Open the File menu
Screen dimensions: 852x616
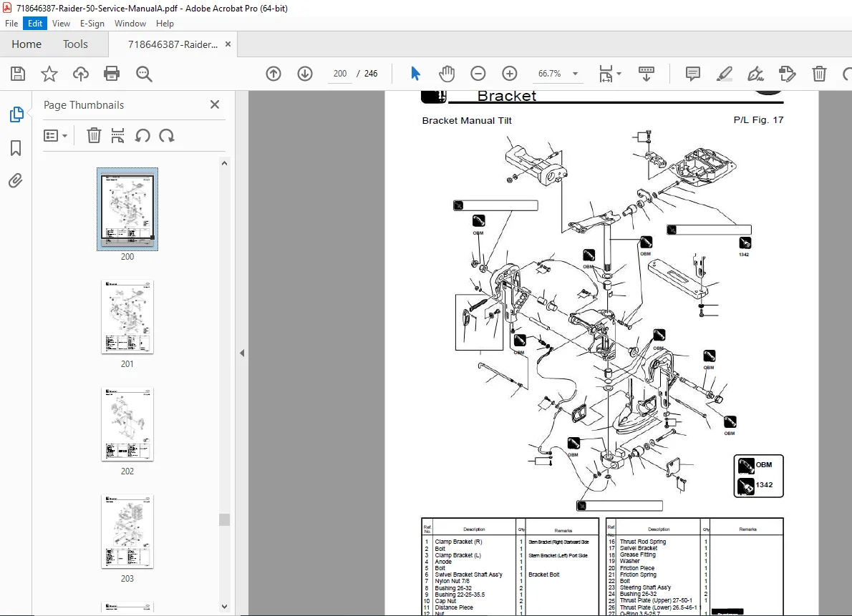tap(11, 24)
